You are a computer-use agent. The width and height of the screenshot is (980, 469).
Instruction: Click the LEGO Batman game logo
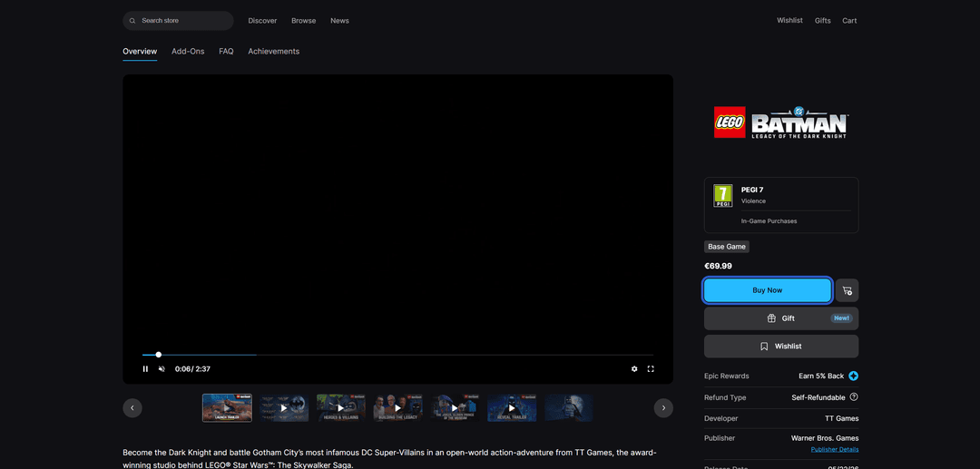pos(781,122)
